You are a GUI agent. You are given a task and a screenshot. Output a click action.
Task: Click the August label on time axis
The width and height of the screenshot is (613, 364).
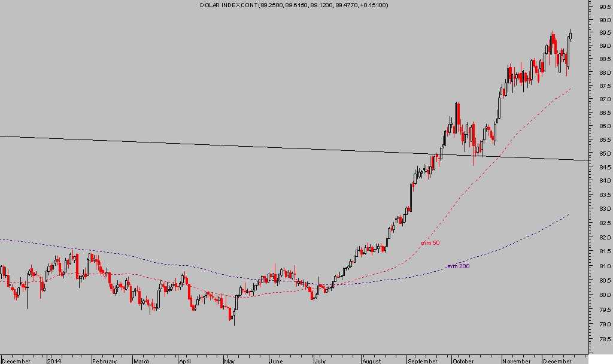(x=371, y=361)
